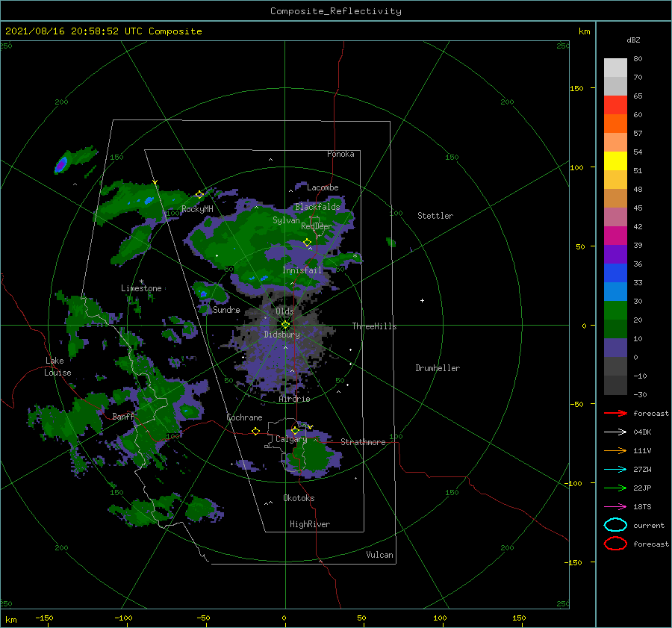
Task: Click the Banff town label
Action: point(123,416)
